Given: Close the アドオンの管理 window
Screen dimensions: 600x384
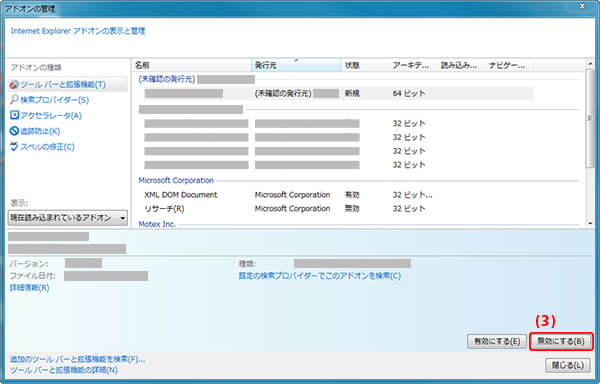Looking at the screenshot, I should [x=582, y=6].
